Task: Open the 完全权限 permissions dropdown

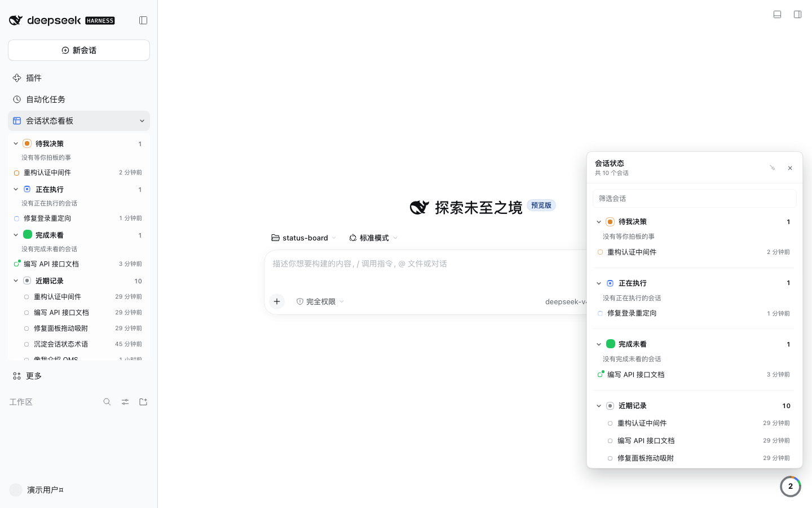Action: (x=320, y=301)
